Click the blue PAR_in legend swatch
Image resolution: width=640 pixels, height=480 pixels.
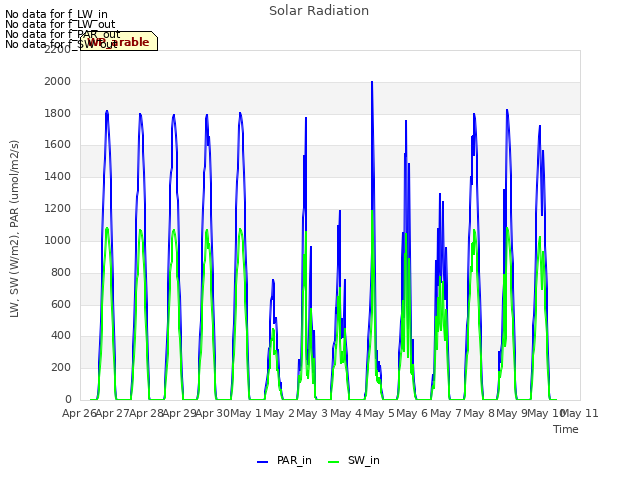coord(262,462)
